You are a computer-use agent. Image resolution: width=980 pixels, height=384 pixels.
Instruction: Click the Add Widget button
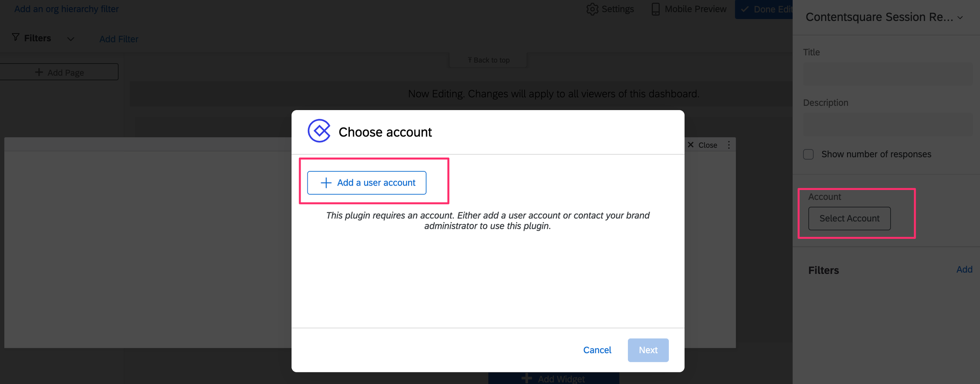[x=554, y=378]
